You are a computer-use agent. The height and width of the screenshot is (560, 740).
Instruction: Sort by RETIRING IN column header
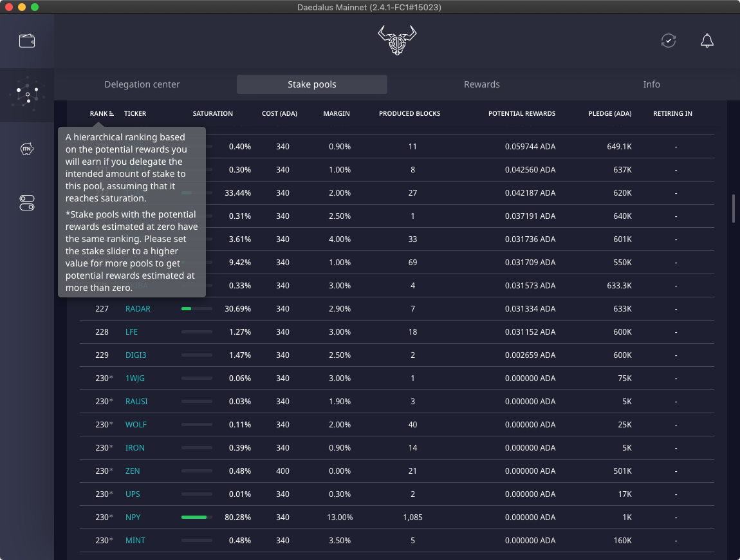pos(672,114)
